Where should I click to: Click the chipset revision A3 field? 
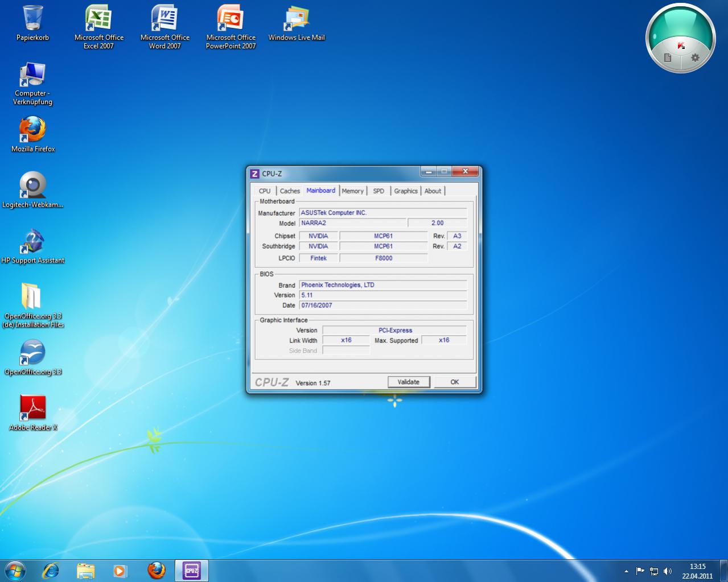coord(457,236)
